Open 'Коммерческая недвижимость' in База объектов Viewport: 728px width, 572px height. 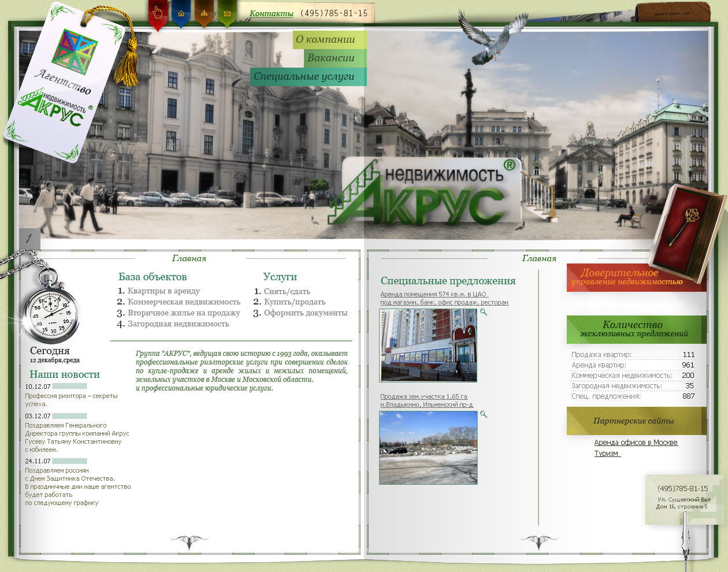[184, 302]
